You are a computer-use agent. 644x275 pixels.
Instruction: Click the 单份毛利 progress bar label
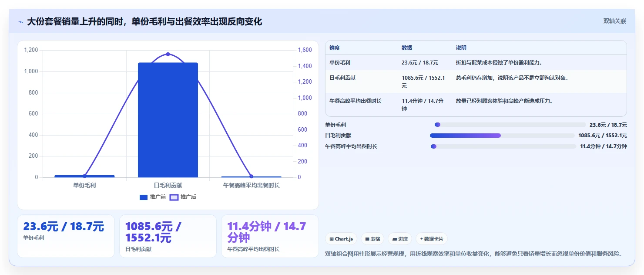point(335,125)
